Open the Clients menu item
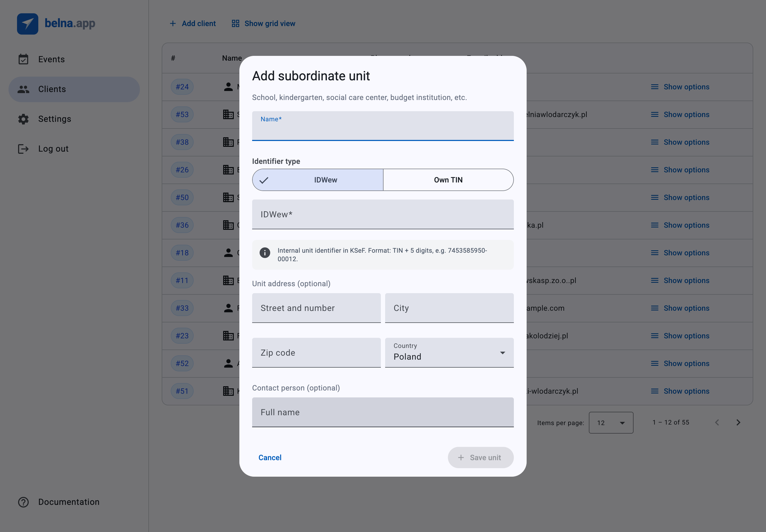Viewport: 766px width, 532px height. 74,89
